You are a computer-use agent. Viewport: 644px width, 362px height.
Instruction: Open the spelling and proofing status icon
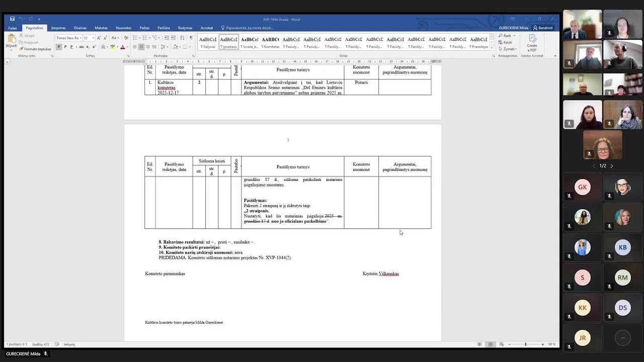coord(57,344)
